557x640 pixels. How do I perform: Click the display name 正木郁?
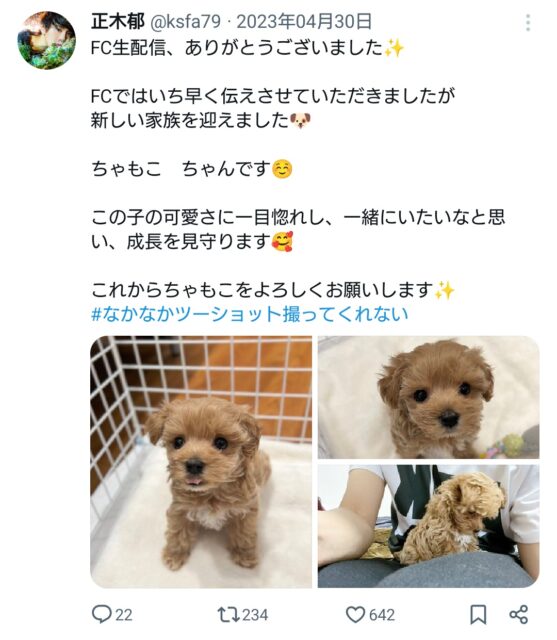pyautogui.click(x=118, y=21)
